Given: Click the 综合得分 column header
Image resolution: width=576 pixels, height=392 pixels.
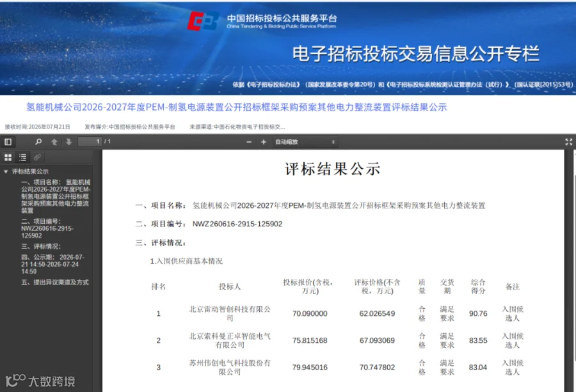Looking at the screenshot, I should [478, 286].
